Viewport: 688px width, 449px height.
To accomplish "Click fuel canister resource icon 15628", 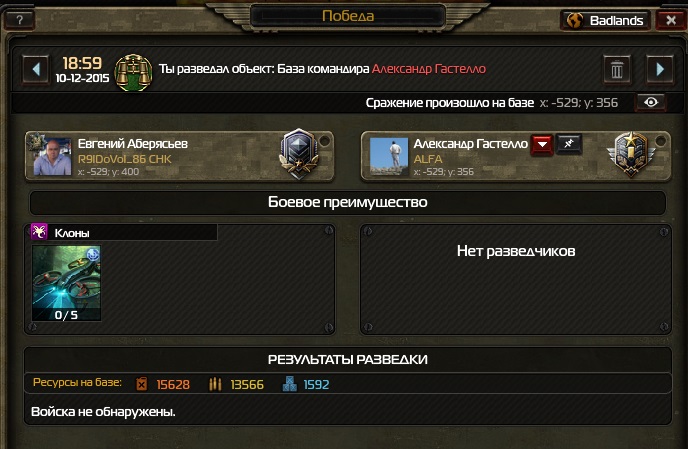I will tap(141, 384).
